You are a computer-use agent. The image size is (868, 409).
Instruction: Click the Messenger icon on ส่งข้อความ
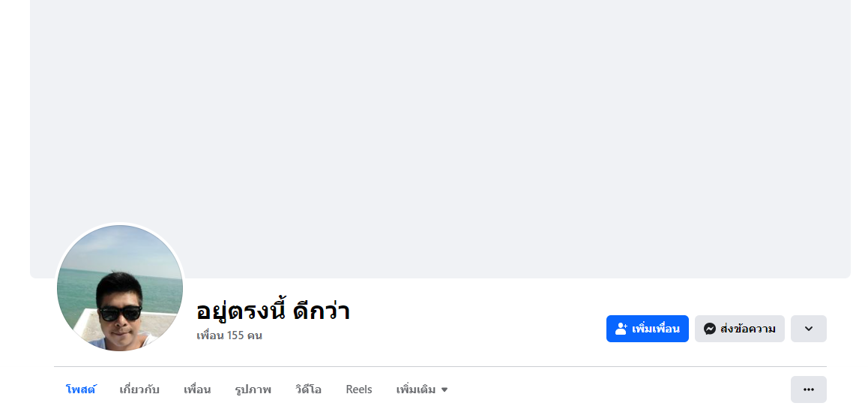[709, 329]
